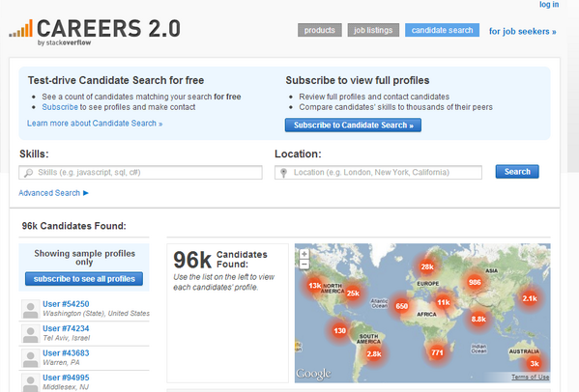Viewport: 579px width, 392px height.
Task: Click avatar of User #74234
Action: tap(30, 333)
